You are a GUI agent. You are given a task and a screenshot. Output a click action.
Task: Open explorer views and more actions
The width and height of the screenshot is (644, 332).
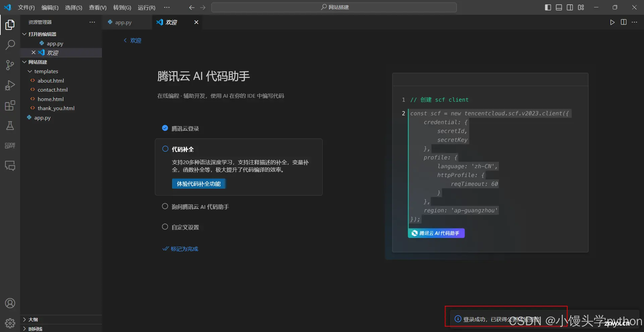[x=92, y=22]
